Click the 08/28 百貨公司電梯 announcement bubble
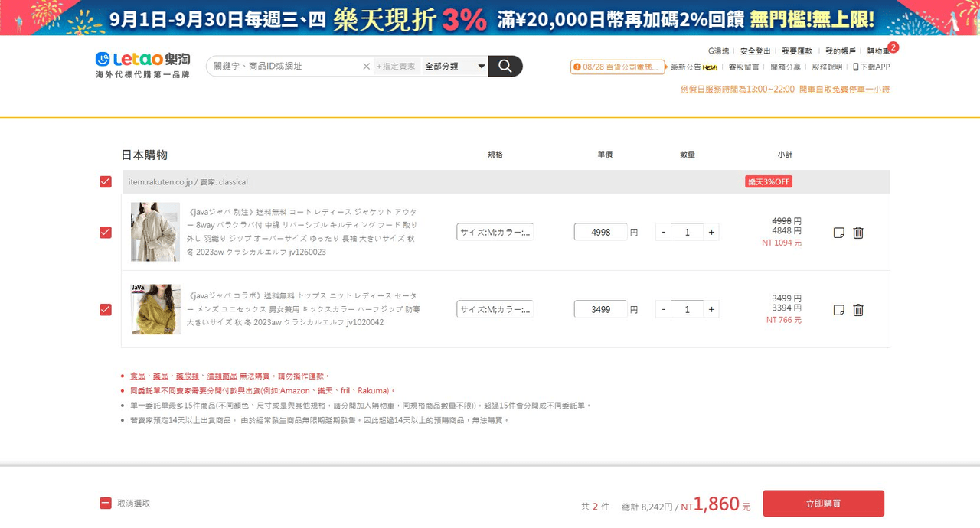The height and width of the screenshot is (528, 980). (618, 67)
